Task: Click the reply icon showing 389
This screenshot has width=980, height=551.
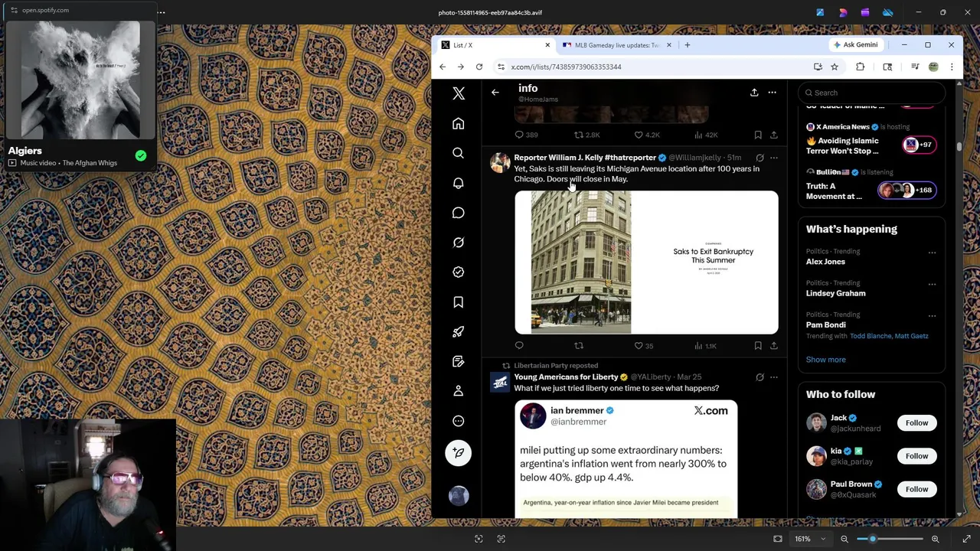Action: tap(526, 135)
